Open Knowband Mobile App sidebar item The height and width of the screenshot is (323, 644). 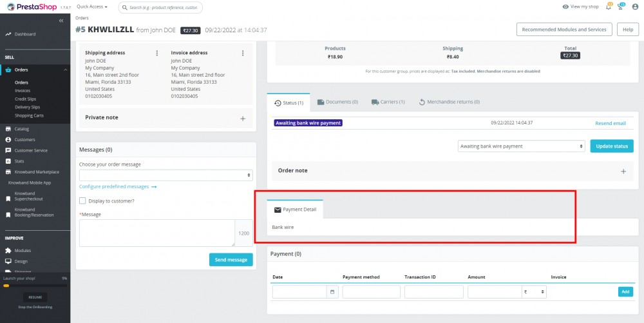(30, 182)
